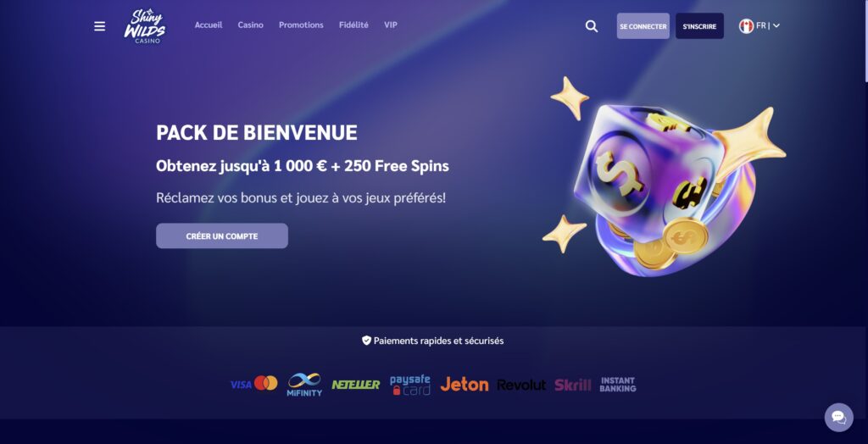Expand the FR language dropdown

click(x=759, y=26)
